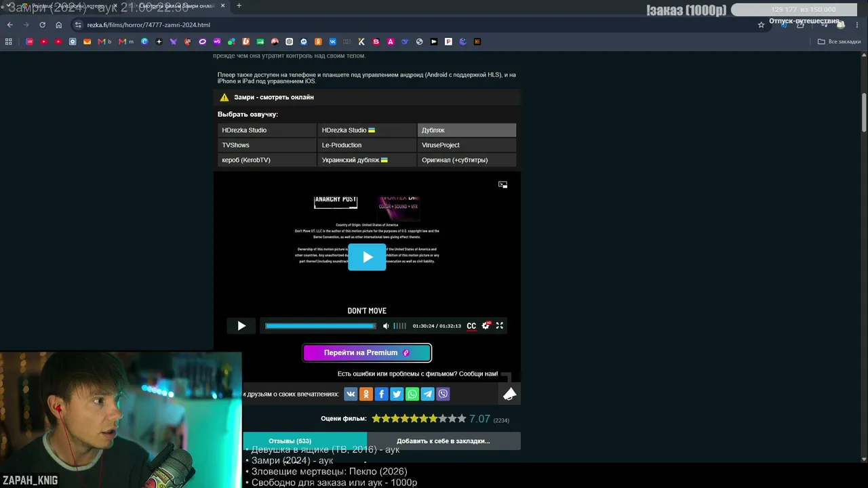The image size is (868, 488).
Task: Click the megaphone report icon
Action: 510,394
